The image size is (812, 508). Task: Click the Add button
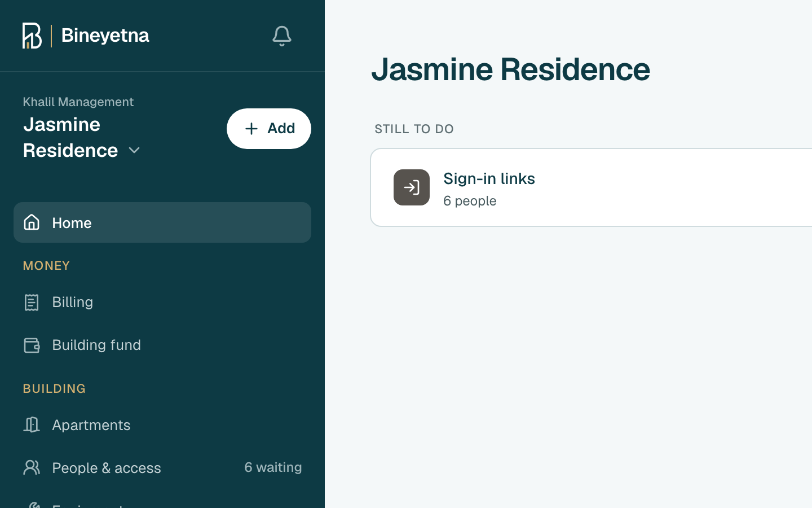pyautogui.click(x=269, y=129)
